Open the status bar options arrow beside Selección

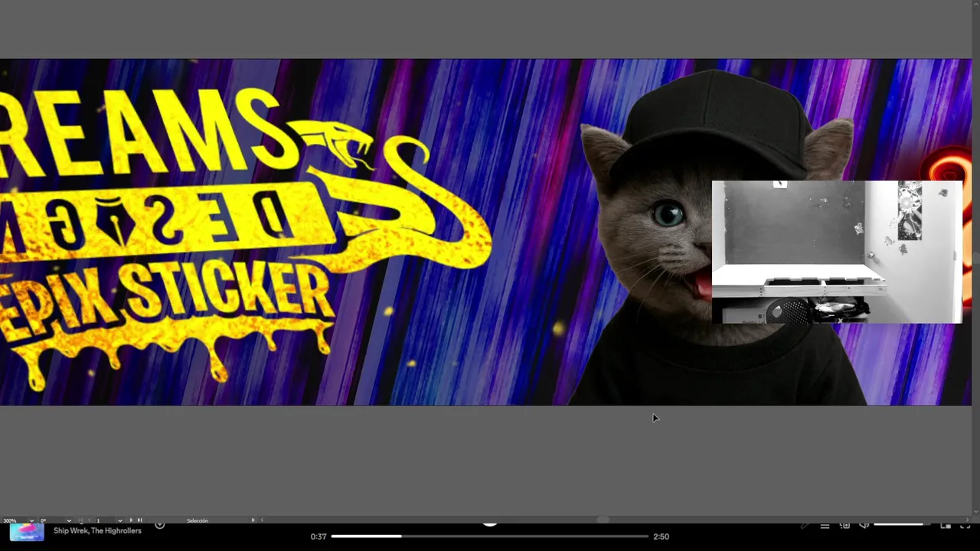[x=253, y=520]
